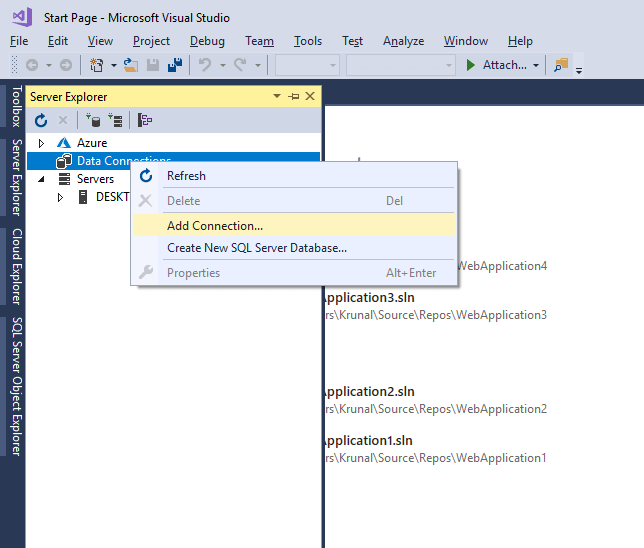Open recent solution Application1.sln

click(369, 440)
